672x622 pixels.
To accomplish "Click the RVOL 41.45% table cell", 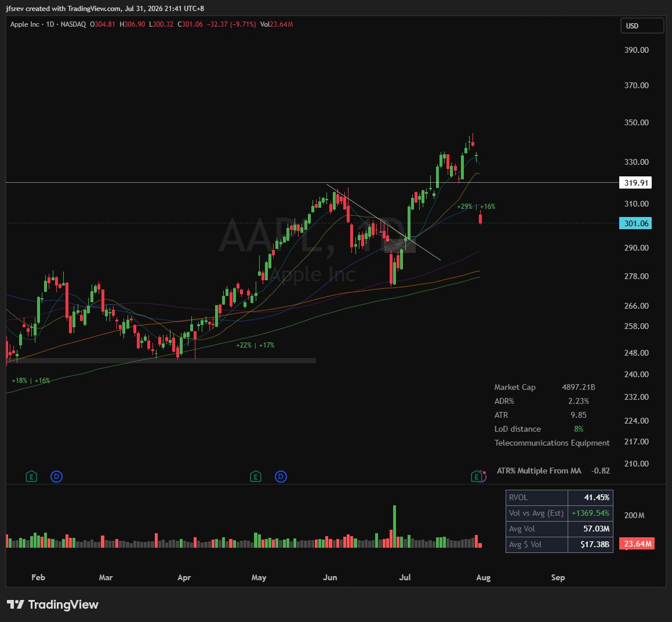I will point(591,498).
